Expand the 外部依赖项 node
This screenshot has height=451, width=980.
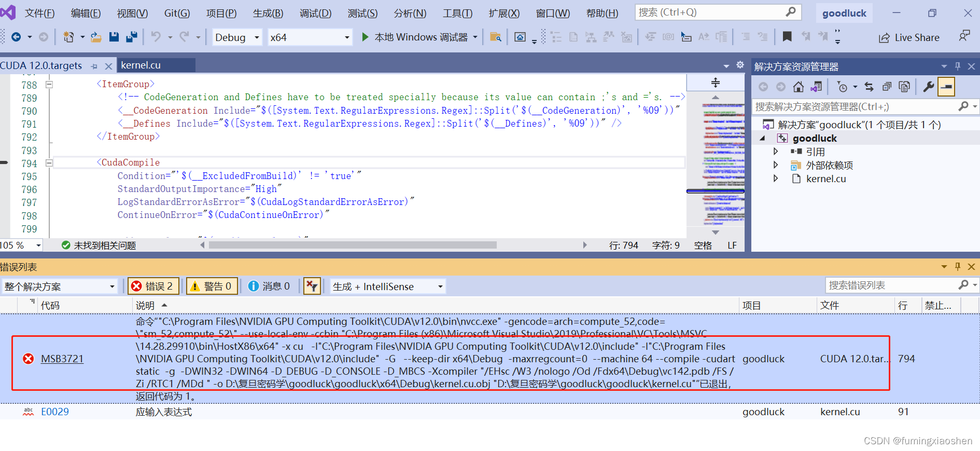coord(776,165)
